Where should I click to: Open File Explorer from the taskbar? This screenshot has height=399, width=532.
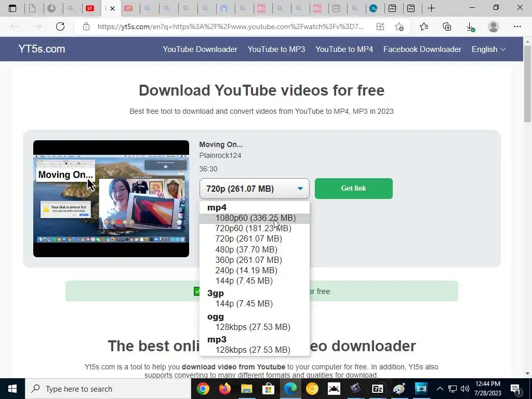point(247,389)
